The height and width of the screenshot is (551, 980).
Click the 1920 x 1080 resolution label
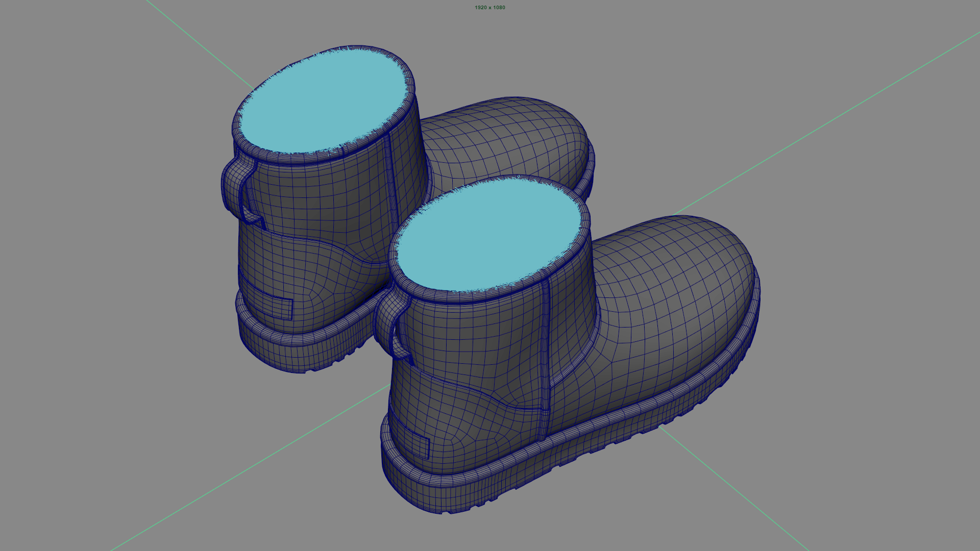point(490,8)
